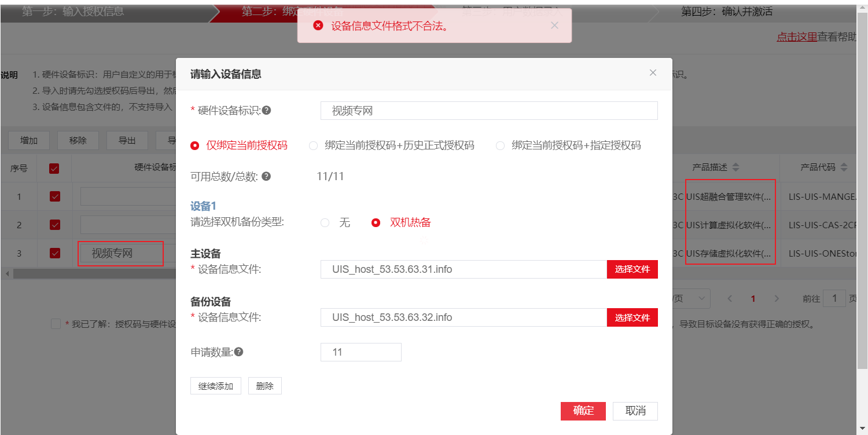Click the hardware ID field in table row 2
868x435 pixels.
128,225
